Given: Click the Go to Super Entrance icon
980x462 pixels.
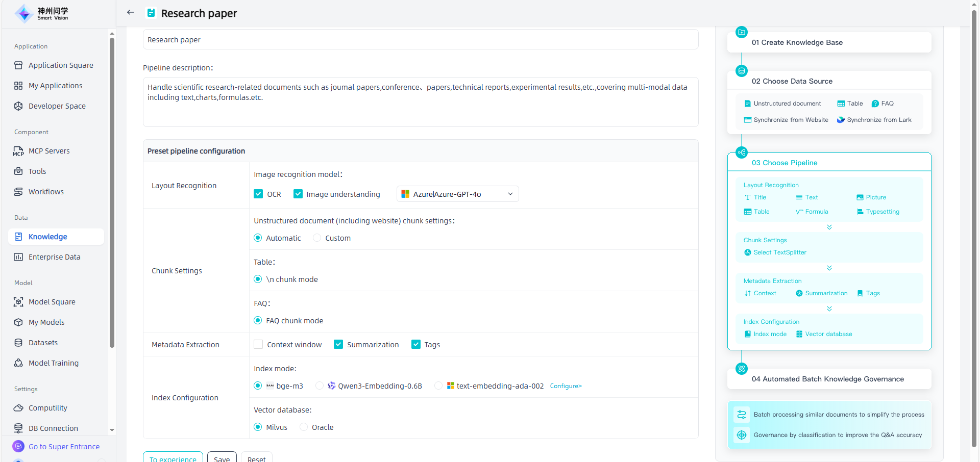Looking at the screenshot, I should (18, 446).
